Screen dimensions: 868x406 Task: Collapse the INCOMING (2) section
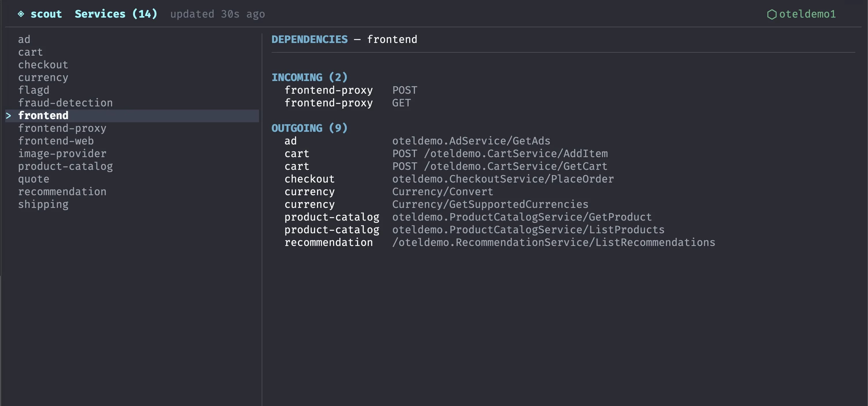(x=309, y=77)
